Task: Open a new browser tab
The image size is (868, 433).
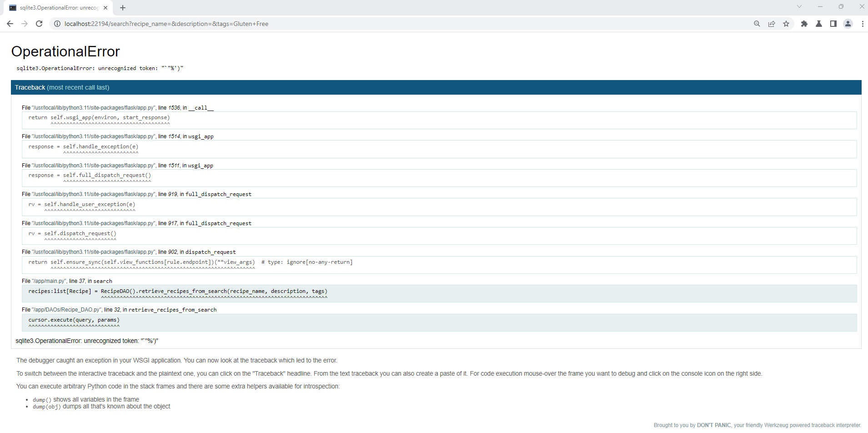Action: (x=123, y=8)
